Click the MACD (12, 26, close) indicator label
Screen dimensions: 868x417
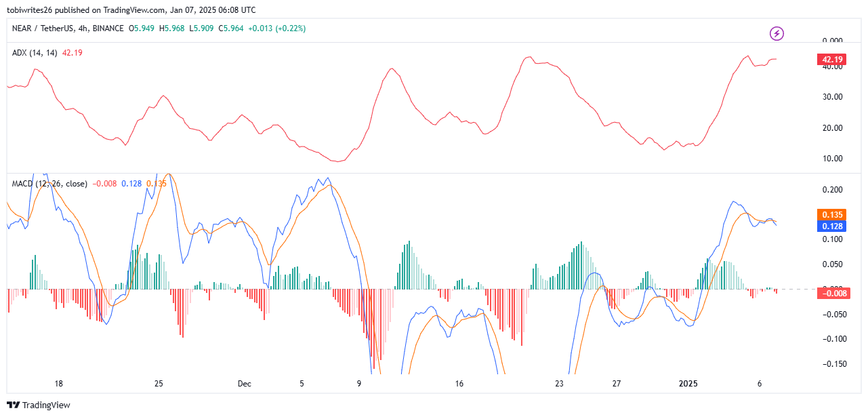click(x=49, y=183)
